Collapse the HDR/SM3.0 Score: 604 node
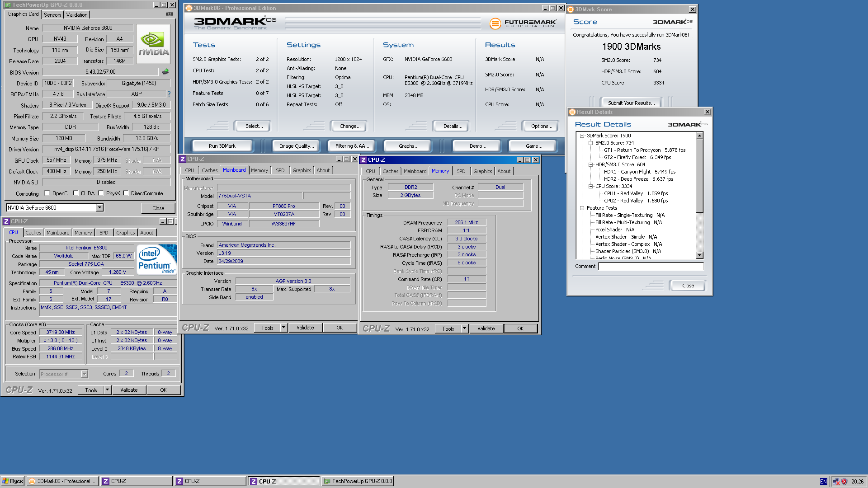 coord(590,164)
